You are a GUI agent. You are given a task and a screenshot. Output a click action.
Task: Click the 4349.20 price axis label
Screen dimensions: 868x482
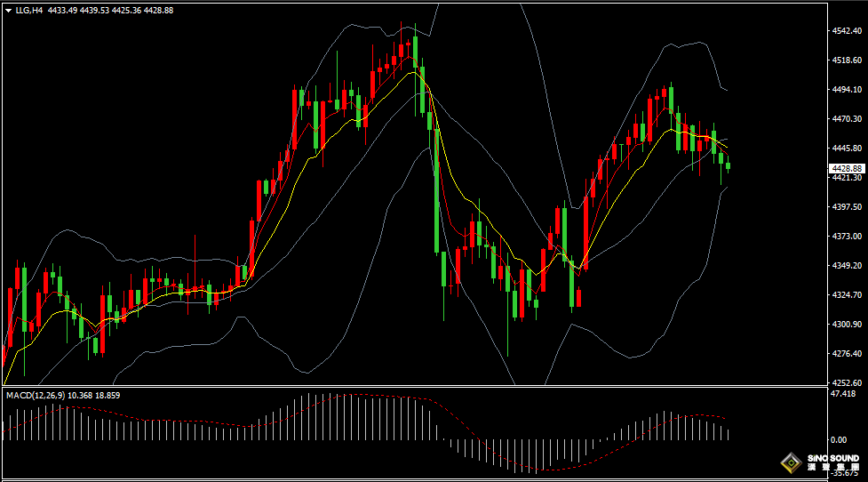pos(847,265)
